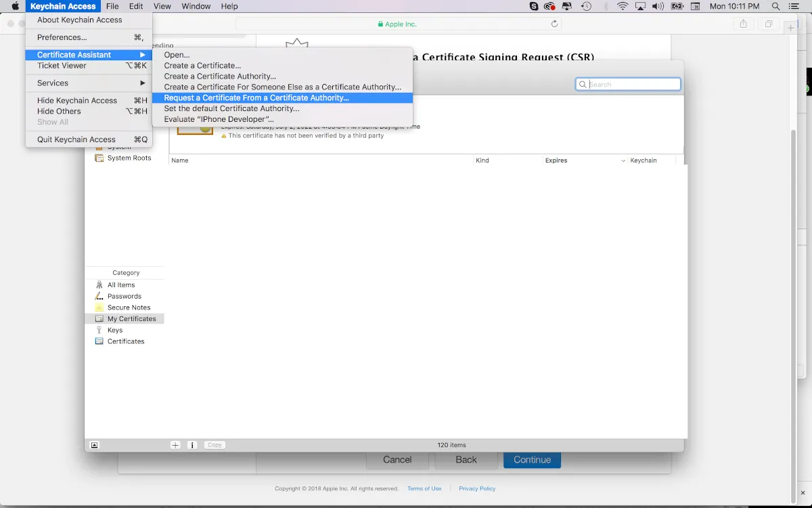Open the File menu
812x508 pixels.
[112, 6]
